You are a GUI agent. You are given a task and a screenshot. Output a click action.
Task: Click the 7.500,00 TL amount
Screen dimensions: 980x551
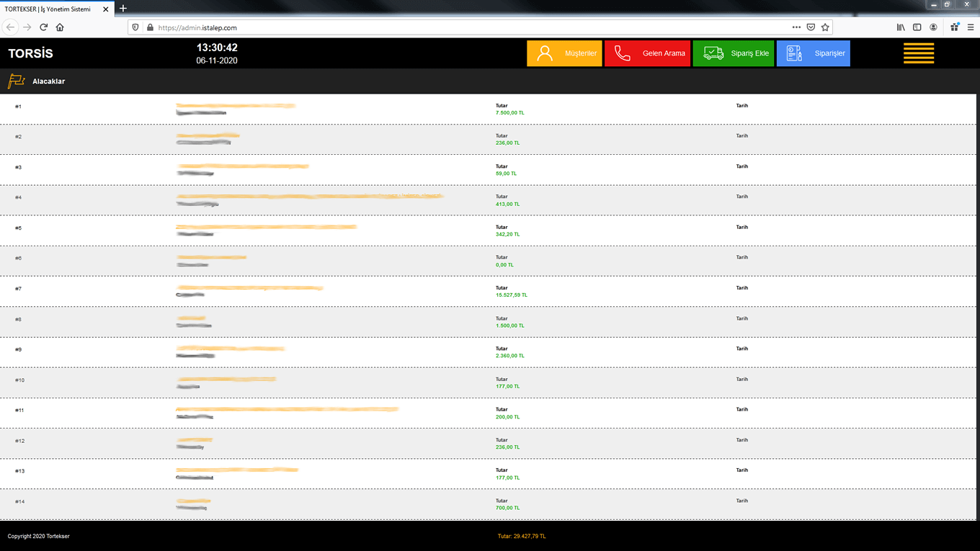click(510, 113)
